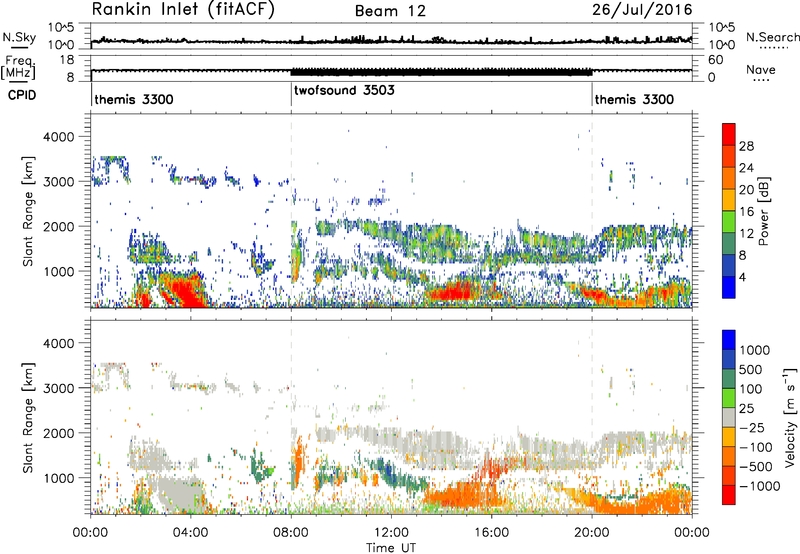Click the '04:00' time tick label
This screenshot has height=554, width=800.
point(190,533)
